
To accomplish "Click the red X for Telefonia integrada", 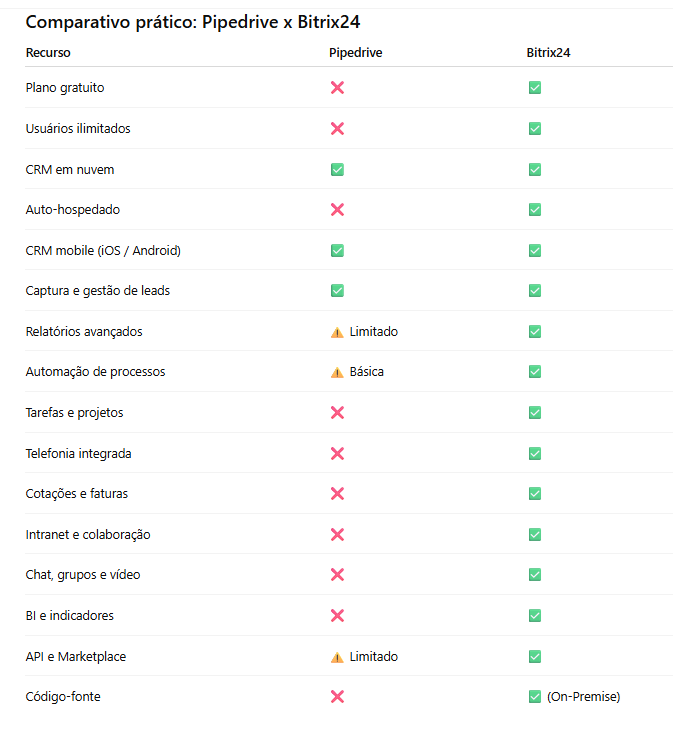I will [x=337, y=454].
